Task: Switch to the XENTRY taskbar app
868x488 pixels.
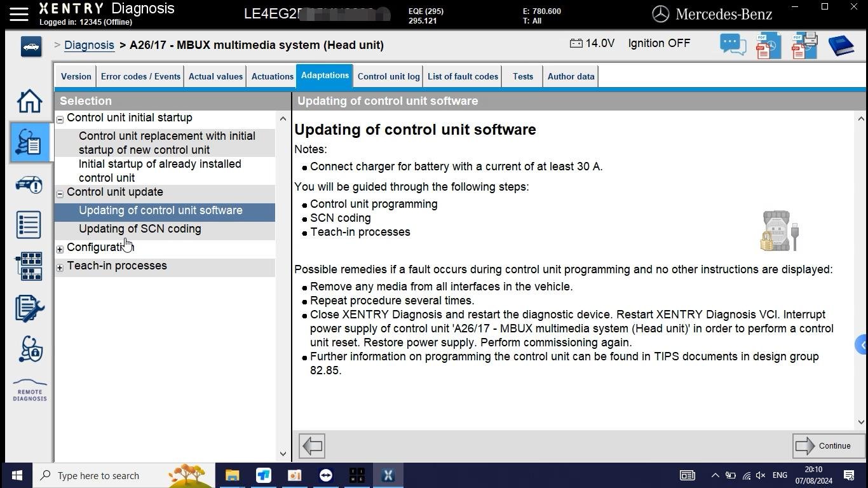Action: pos(388,475)
